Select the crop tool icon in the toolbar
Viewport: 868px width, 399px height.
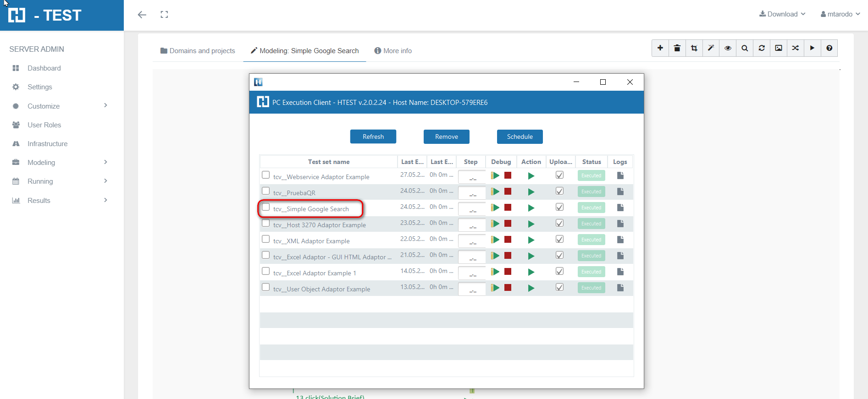click(694, 48)
